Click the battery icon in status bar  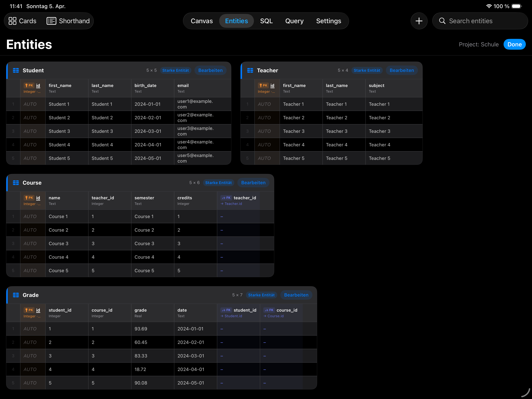tap(517, 6)
